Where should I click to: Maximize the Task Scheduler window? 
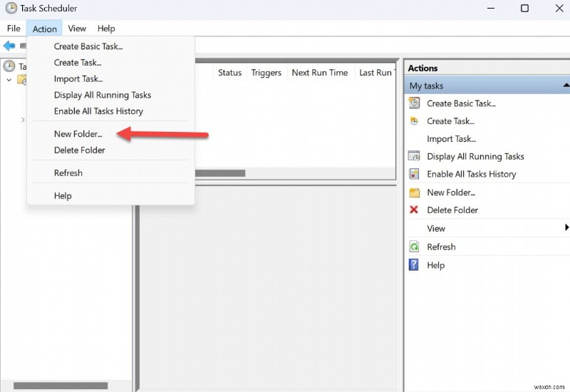(x=524, y=8)
